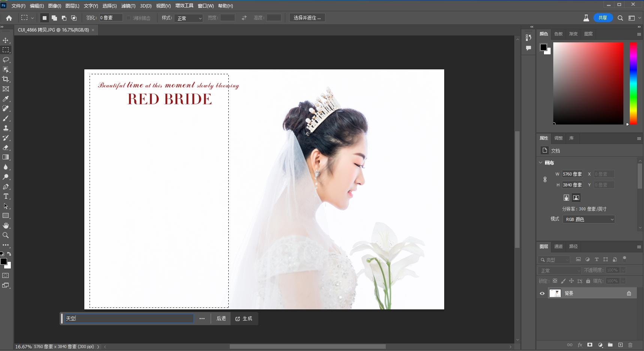The width and height of the screenshot is (644, 351).
Task: Select the Crop tool
Action: 6,79
